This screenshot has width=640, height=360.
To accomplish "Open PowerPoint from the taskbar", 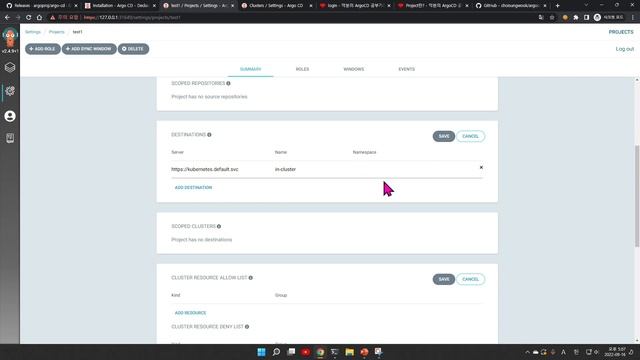I will coord(364,352).
